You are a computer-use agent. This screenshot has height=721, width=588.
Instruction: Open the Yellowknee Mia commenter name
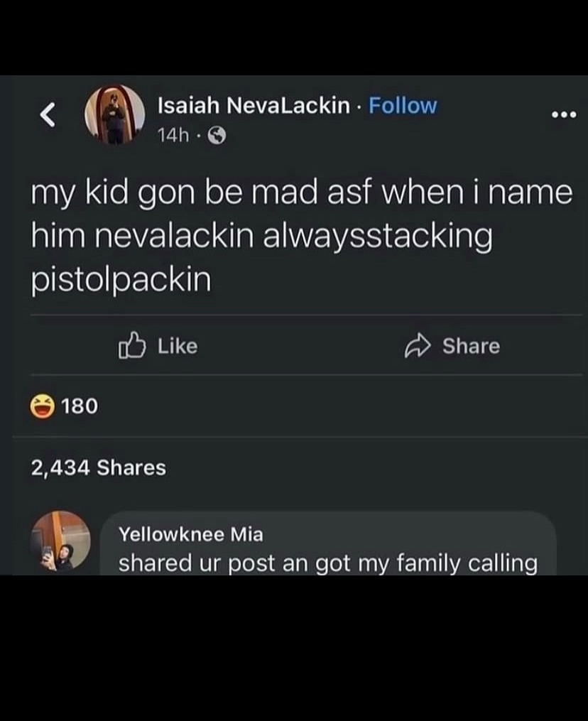[x=191, y=534]
